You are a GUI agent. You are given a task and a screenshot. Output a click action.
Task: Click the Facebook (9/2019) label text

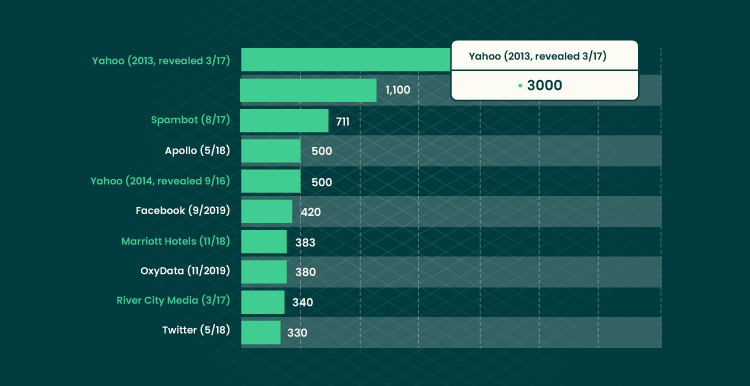click(x=183, y=211)
